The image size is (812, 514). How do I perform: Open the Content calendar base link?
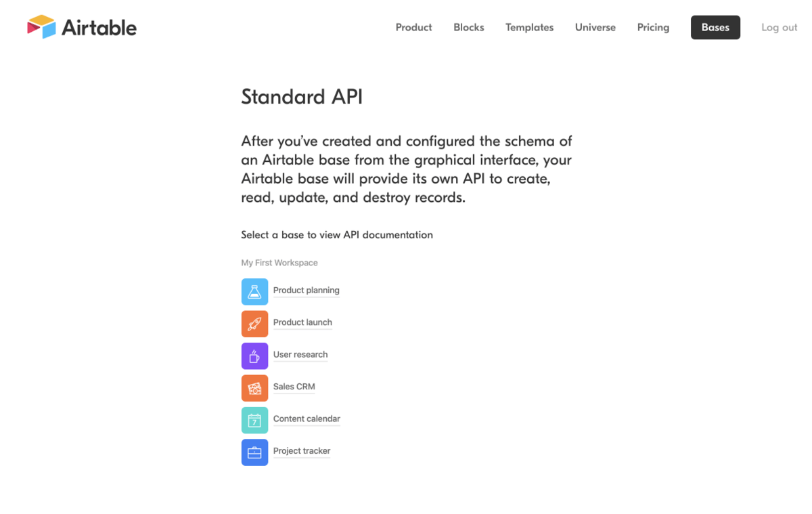[x=307, y=419]
